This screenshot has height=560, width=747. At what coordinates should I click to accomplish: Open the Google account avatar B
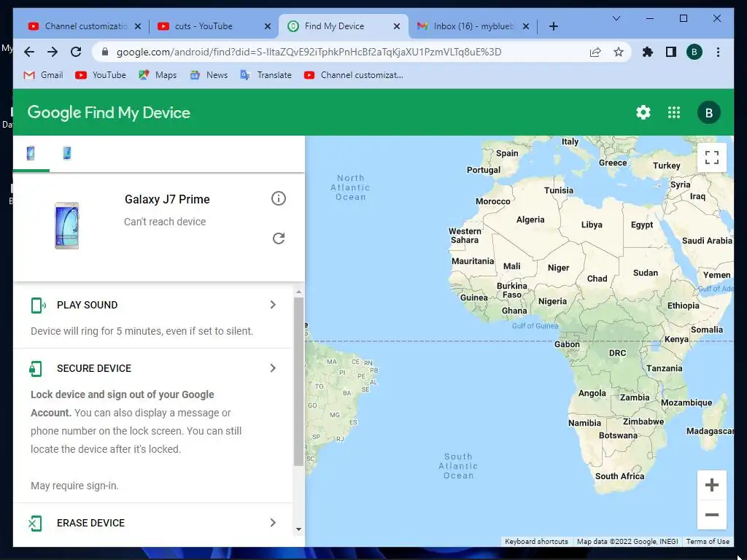click(x=708, y=113)
